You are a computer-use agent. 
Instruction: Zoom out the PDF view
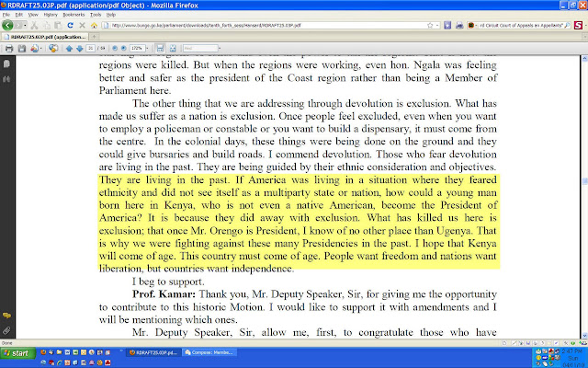[x=115, y=49]
